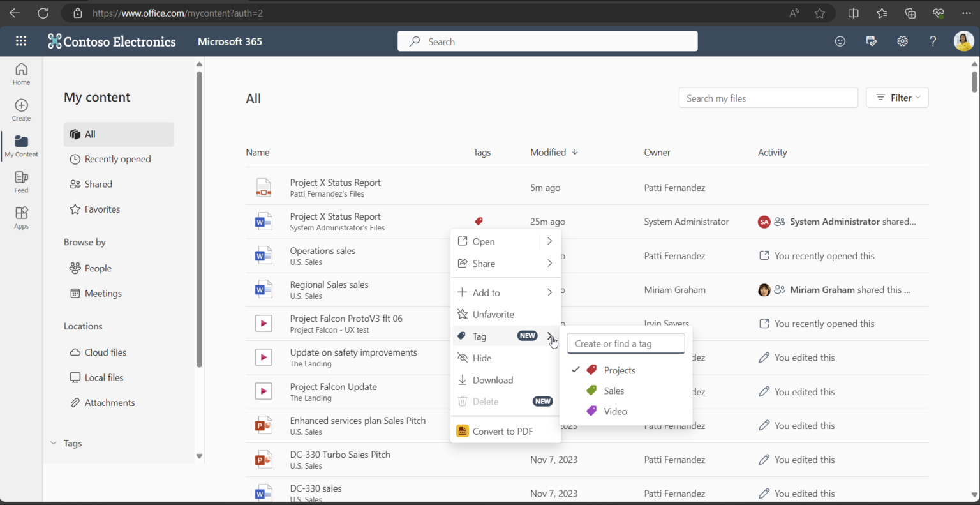The width and height of the screenshot is (980, 505).
Task: Select Apps in the left sidebar
Action: [x=21, y=217]
